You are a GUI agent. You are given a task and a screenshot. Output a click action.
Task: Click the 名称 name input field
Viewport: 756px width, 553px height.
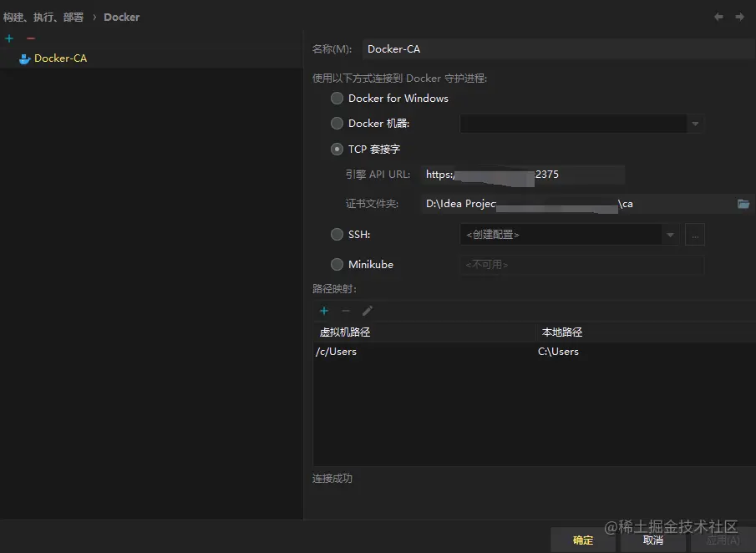pos(559,49)
